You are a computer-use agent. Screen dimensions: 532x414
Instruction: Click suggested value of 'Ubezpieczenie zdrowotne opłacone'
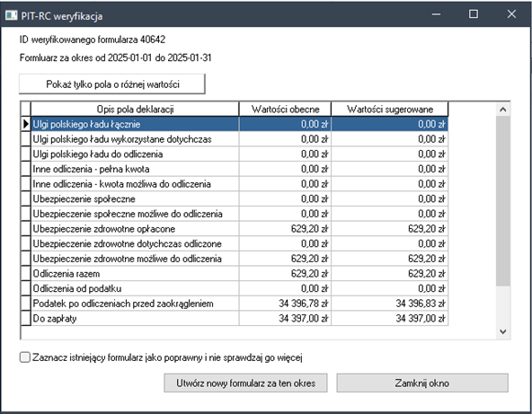pyautogui.click(x=389, y=228)
